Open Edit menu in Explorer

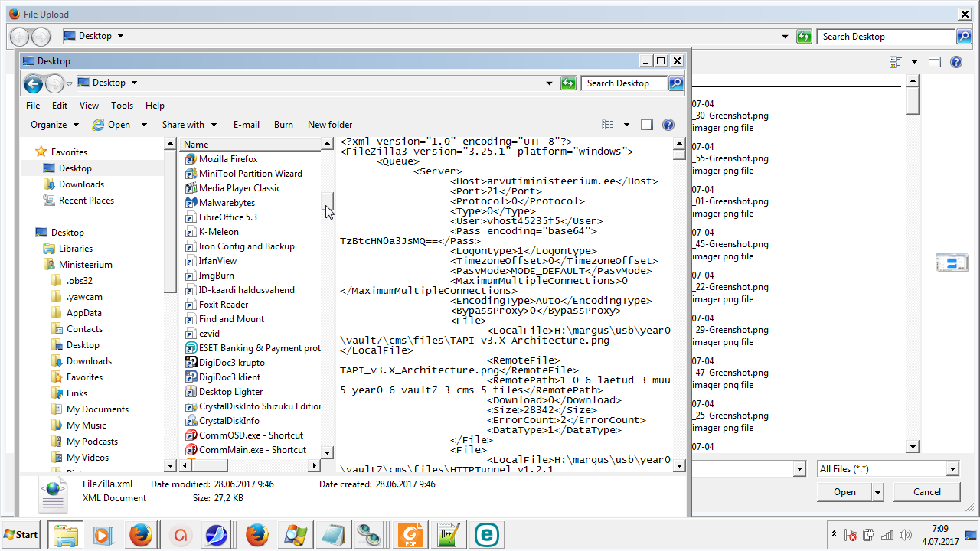(x=60, y=106)
